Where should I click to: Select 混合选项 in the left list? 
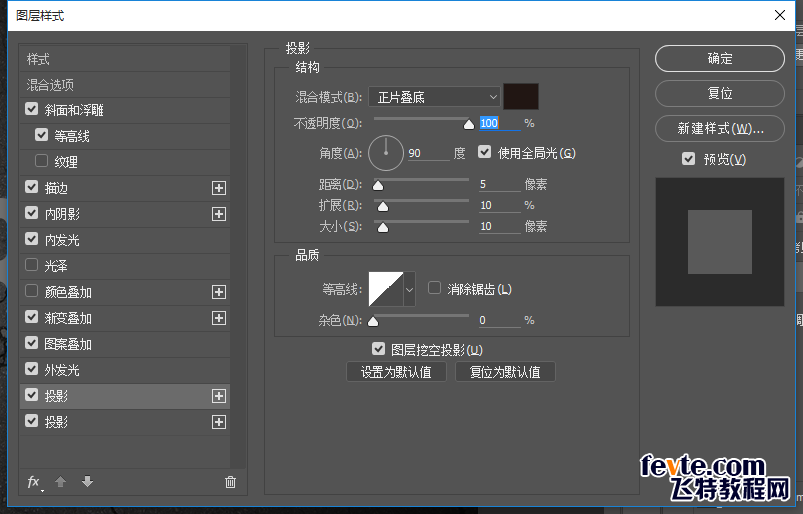pyautogui.click(x=125, y=84)
